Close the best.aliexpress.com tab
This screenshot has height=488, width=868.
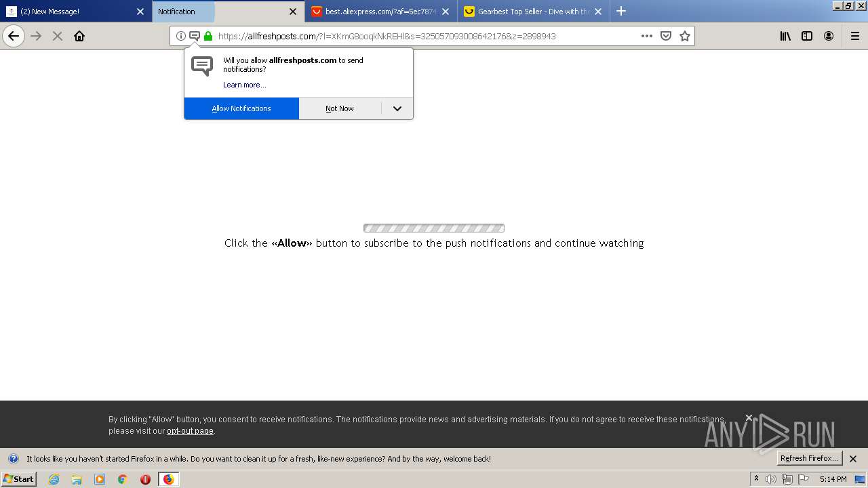point(446,12)
